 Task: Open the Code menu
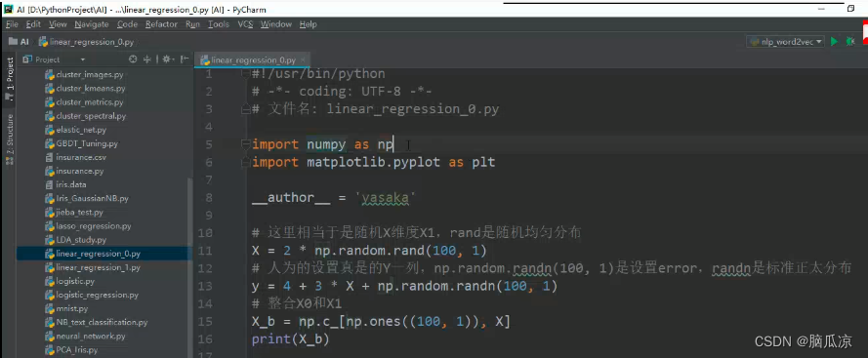click(x=127, y=24)
